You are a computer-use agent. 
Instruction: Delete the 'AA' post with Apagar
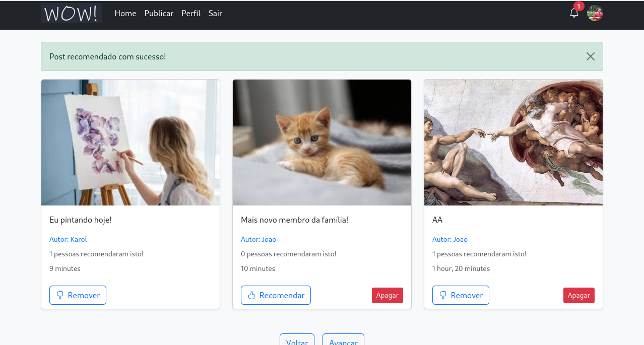tap(579, 295)
